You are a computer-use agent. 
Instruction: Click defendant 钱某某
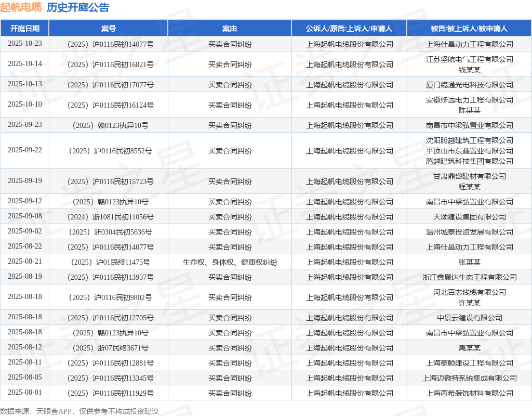click(x=470, y=70)
